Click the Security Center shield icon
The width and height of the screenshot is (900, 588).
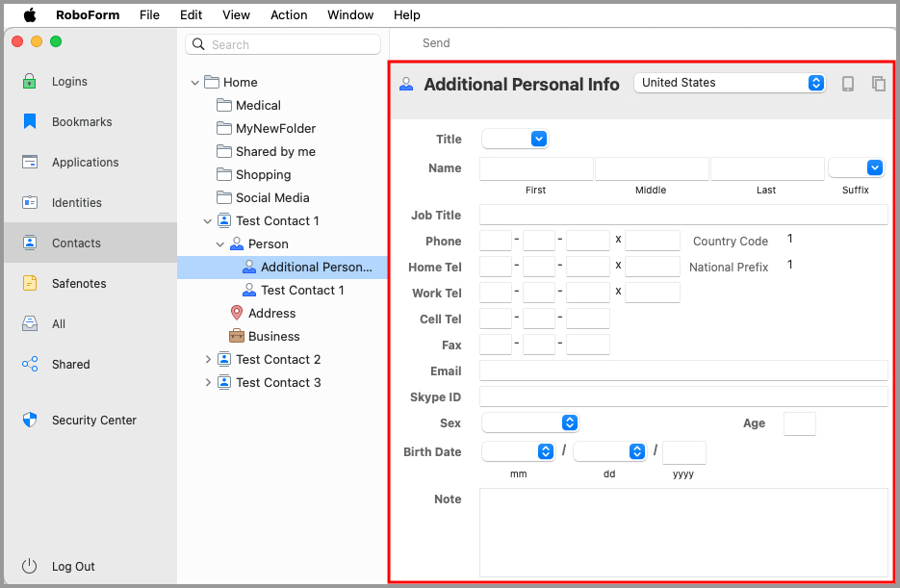pos(29,420)
